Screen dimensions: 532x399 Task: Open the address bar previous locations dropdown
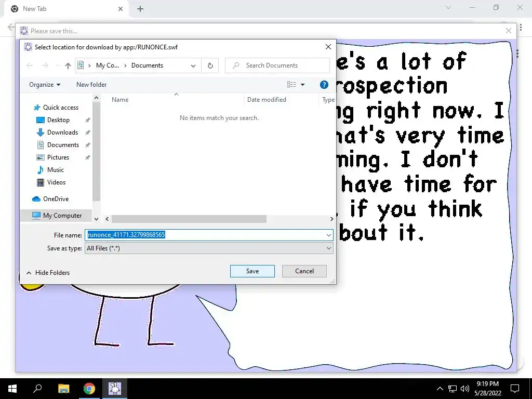click(x=193, y=65)
